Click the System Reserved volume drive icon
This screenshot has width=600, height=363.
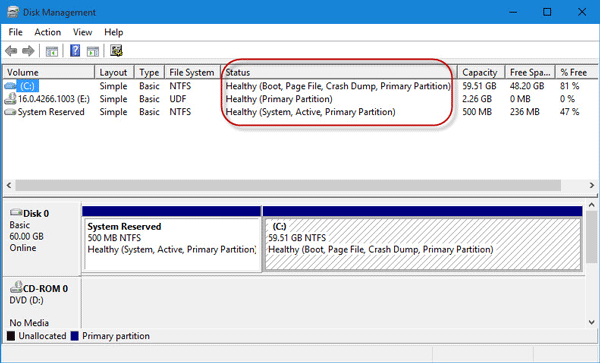[10, 112]
